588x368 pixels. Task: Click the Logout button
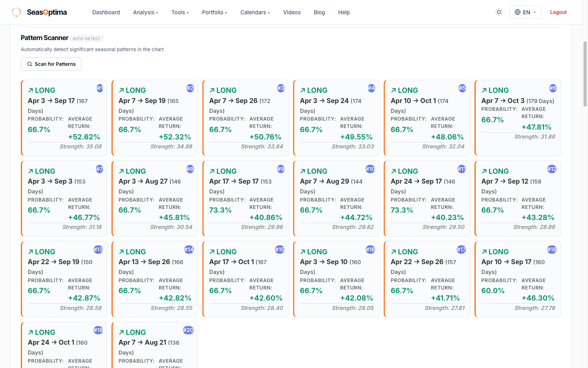pos(558,12)
